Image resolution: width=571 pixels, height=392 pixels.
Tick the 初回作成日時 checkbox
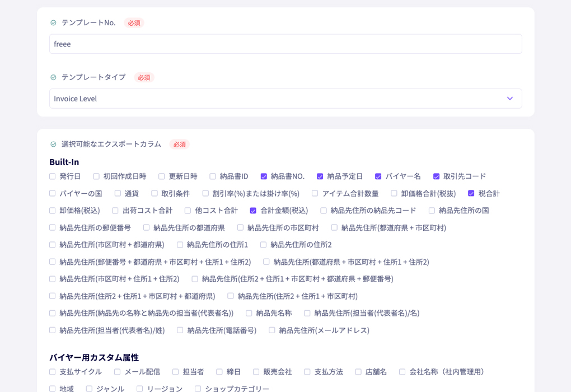96,176
